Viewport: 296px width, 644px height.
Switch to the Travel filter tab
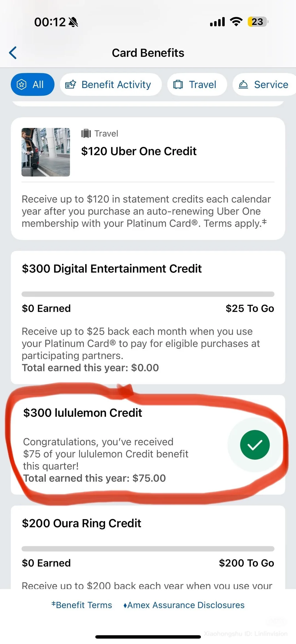pos(197,85)
